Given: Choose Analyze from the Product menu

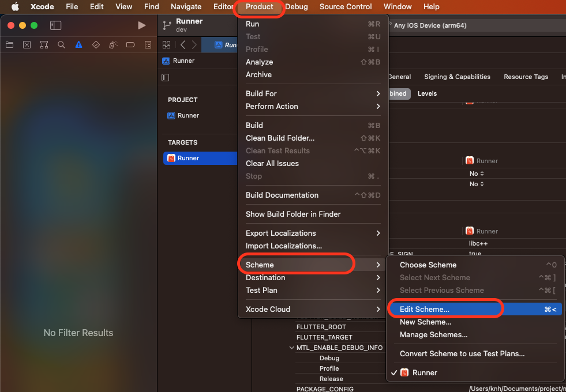Looking at the screenshot, I should point(313,62).
